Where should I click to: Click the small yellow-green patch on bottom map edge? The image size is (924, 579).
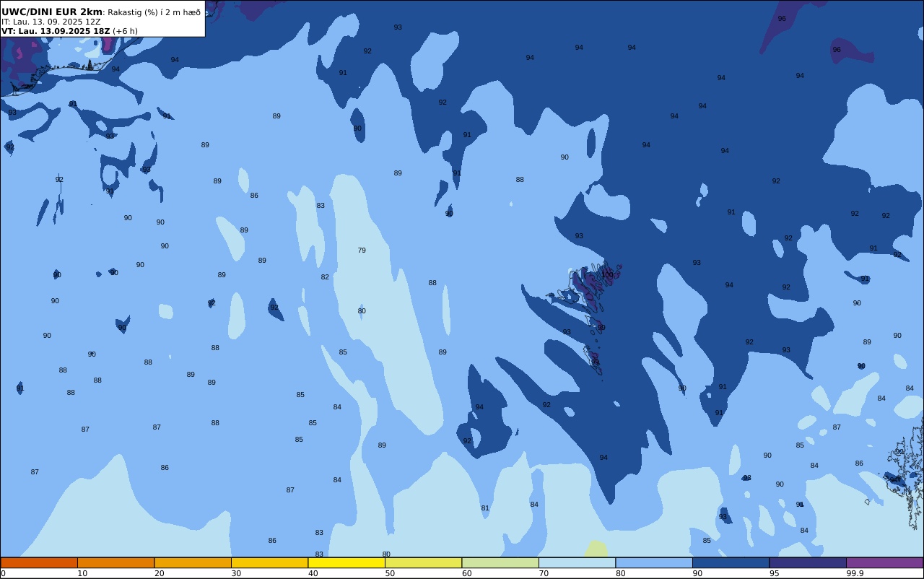pos(596,549)
